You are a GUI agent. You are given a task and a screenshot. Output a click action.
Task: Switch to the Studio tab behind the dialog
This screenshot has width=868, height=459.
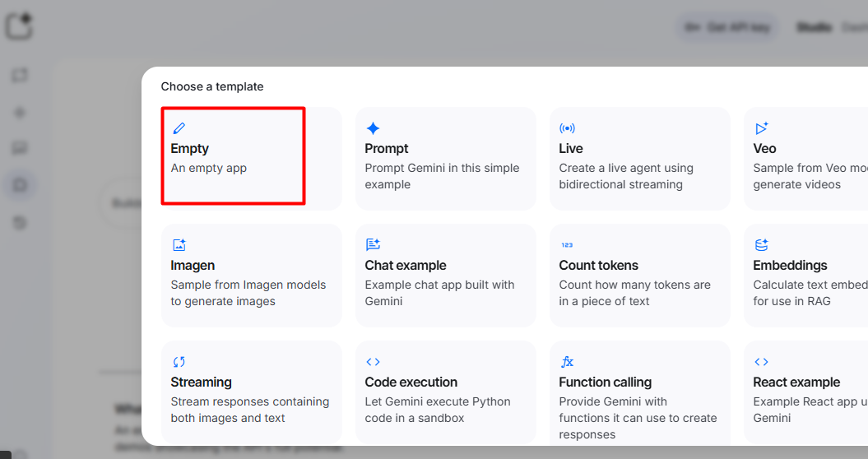click(814, 27)
